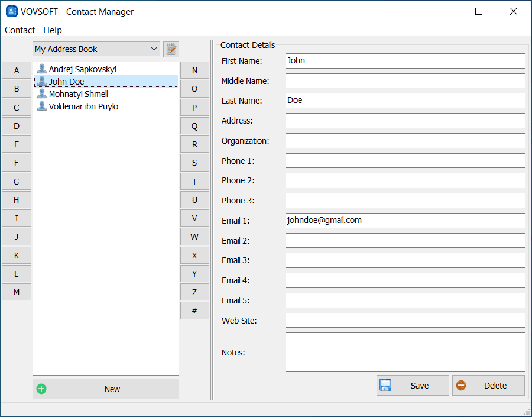Image resolution: width=532 pixels, height=417 pixels.
Task: Click into the Phone 1 field
Action: pos(405,161)
